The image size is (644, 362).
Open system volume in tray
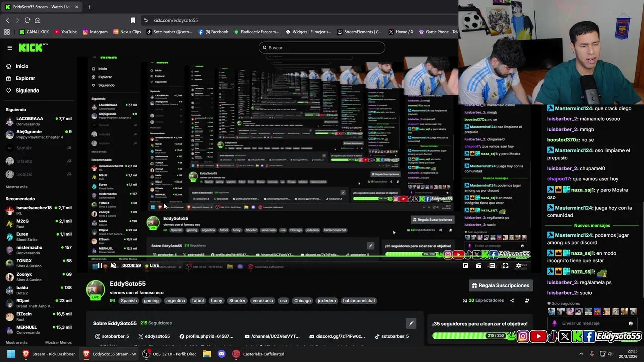point(610,354)
